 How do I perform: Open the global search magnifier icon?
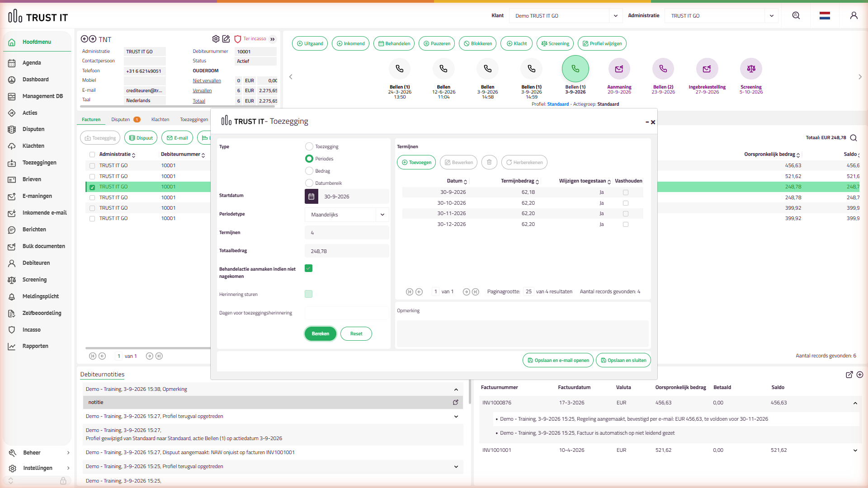click(796, 15)
